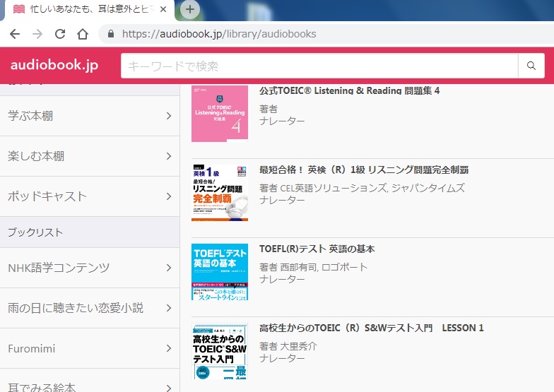The width and height of the screenshot is (554, 392).
Task: Open a new tab with plus button
Action: coord(189,9)
